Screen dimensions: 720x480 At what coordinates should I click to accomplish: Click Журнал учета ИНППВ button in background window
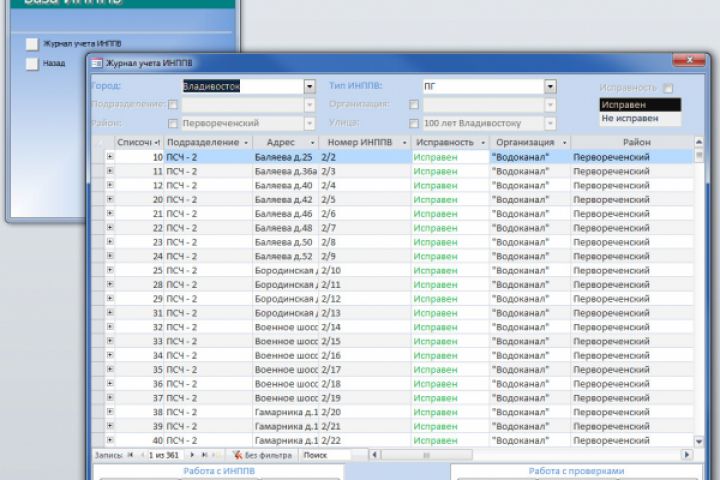[32, 44]
